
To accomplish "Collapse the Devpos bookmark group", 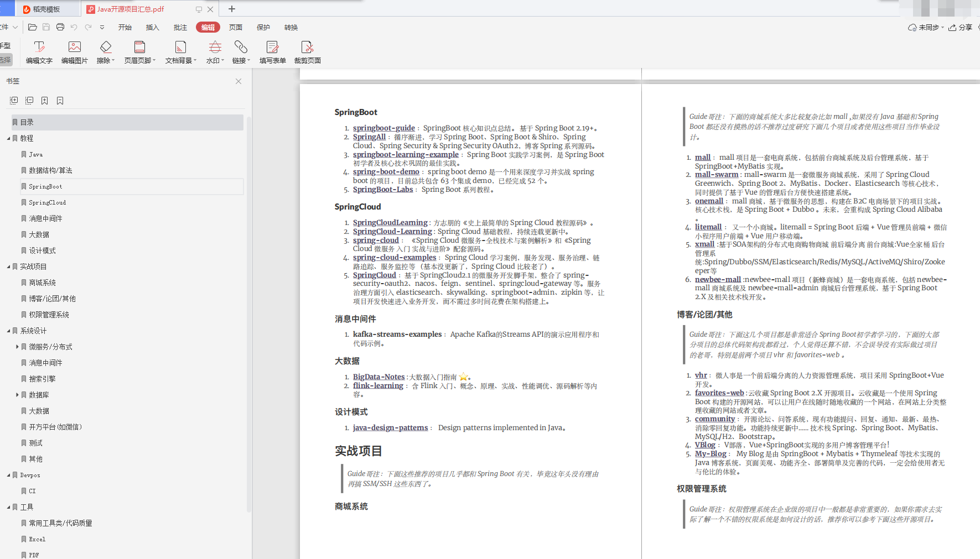I will [8, 475].
